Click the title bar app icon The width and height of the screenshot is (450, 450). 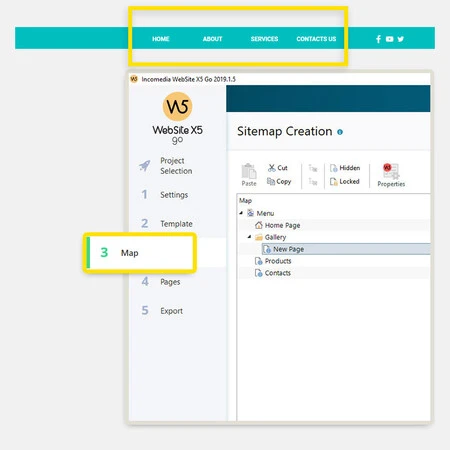point(134,79)
